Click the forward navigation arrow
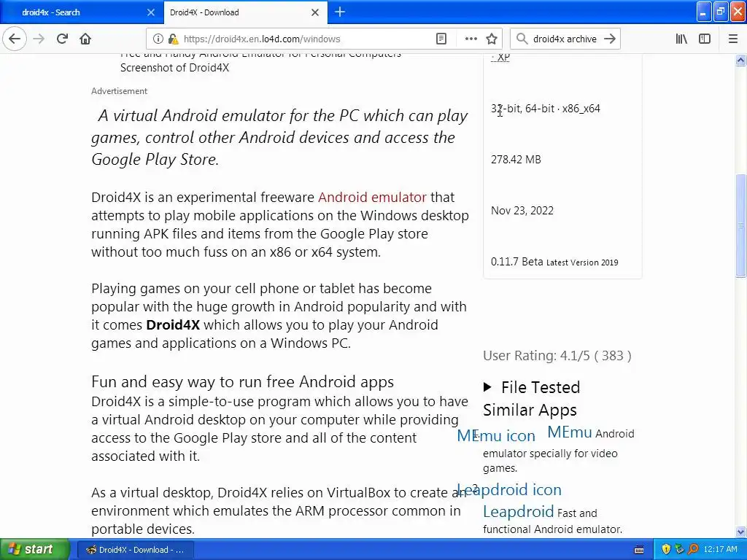 click(x=39, y=39)
